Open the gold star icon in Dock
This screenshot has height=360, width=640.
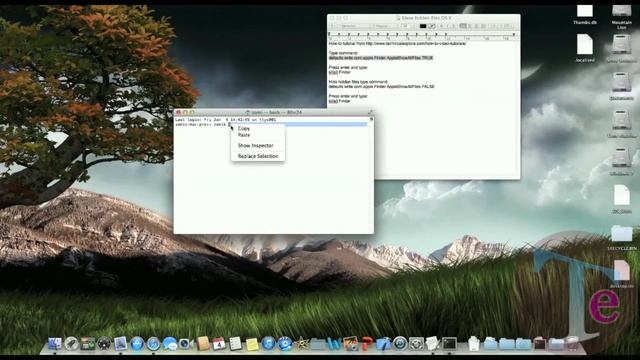click(x=301, y=344)
